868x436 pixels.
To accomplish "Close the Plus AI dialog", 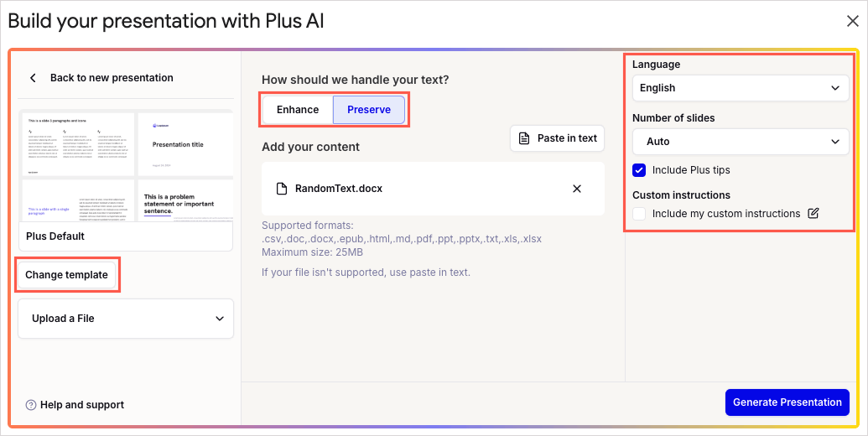I will point(853,21).
